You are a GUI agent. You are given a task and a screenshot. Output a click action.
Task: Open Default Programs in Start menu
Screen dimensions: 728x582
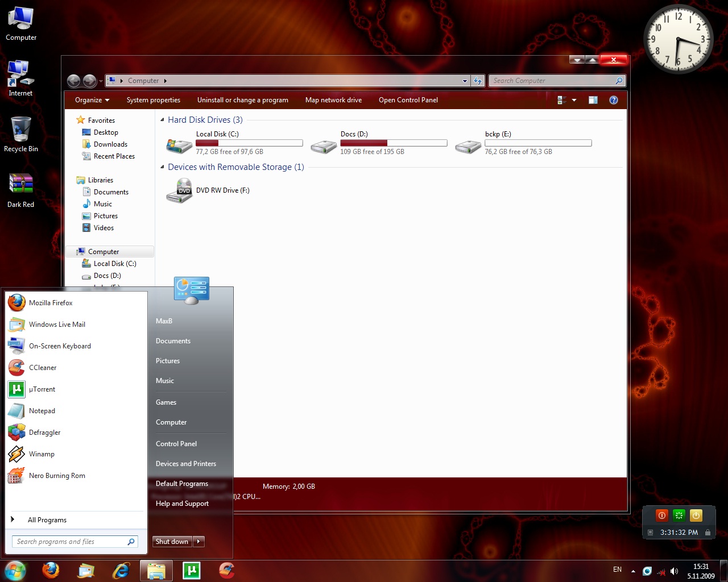tap(182, 484)
